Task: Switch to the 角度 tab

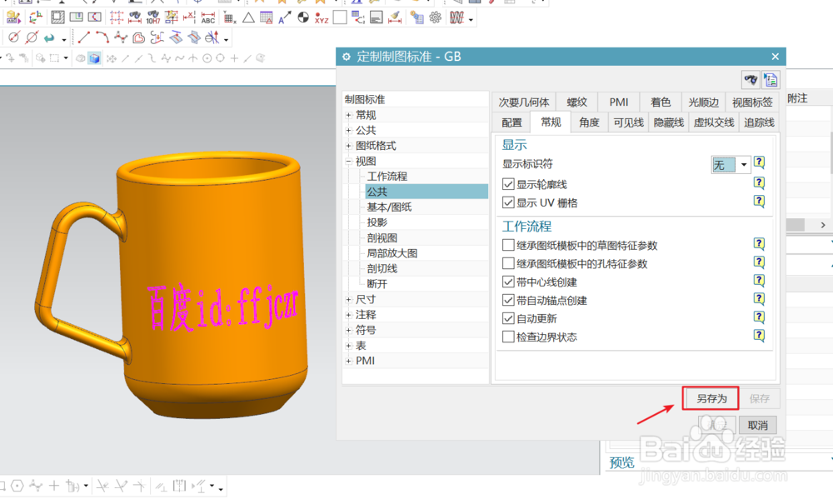Action: tap(589, 122)
